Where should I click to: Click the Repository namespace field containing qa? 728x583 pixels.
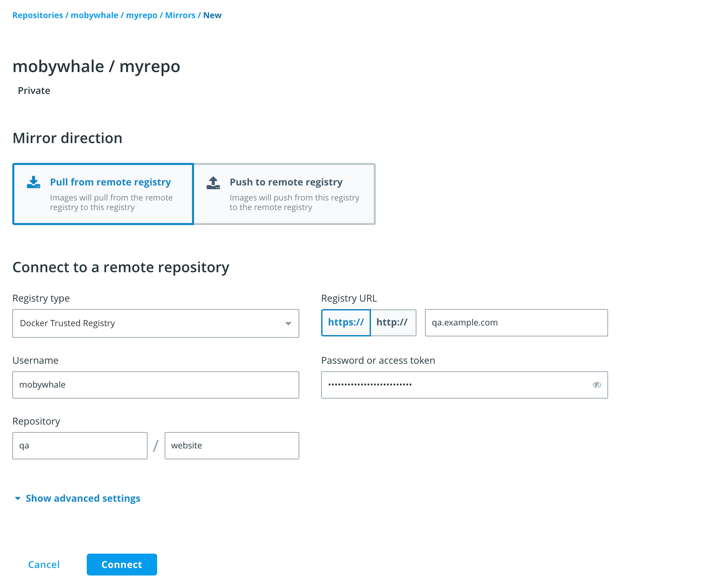[x=80, y=445]
